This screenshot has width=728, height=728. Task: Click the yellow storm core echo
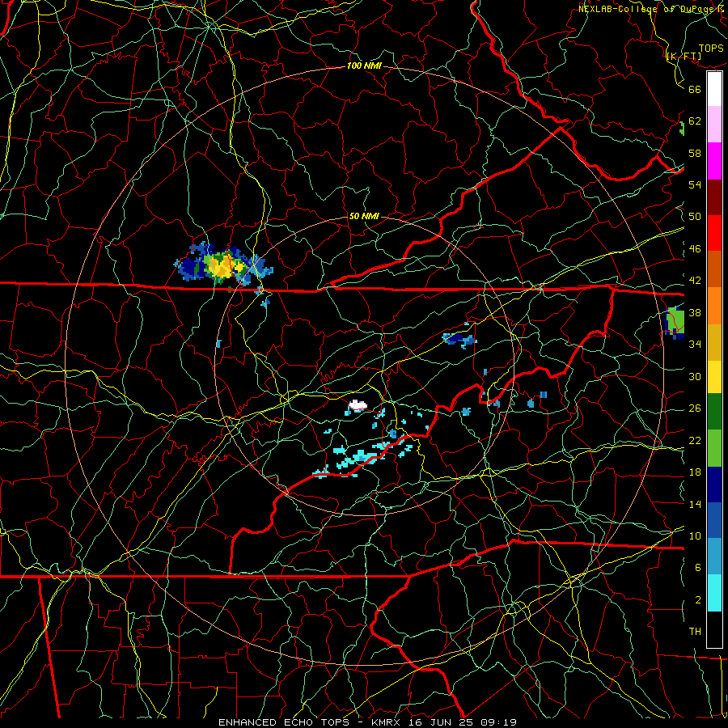223,266
